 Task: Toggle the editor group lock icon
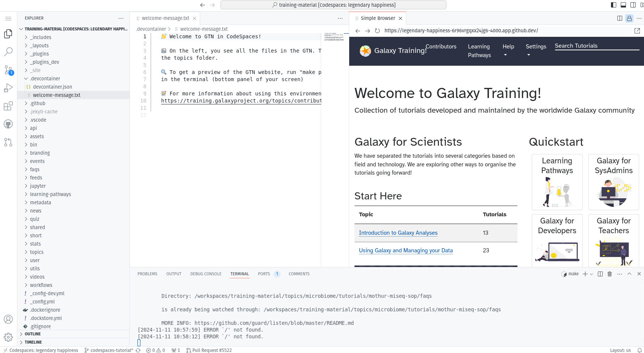point(629,18)
